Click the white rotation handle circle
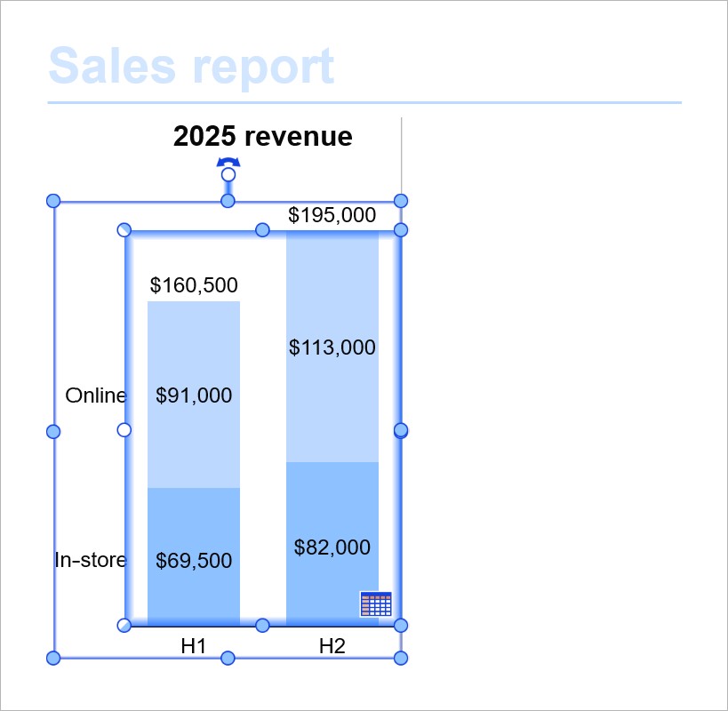This screenshot has width=728, height=711. 228,175
